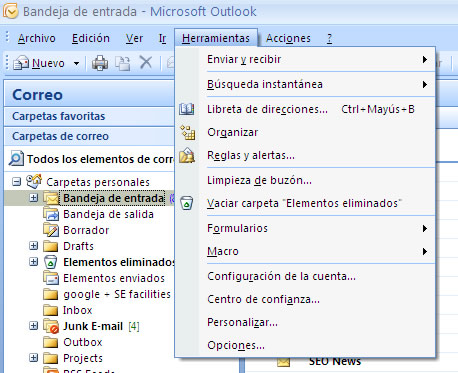
Task: Expand the Drafts folder
Action: tap(33, 246)
